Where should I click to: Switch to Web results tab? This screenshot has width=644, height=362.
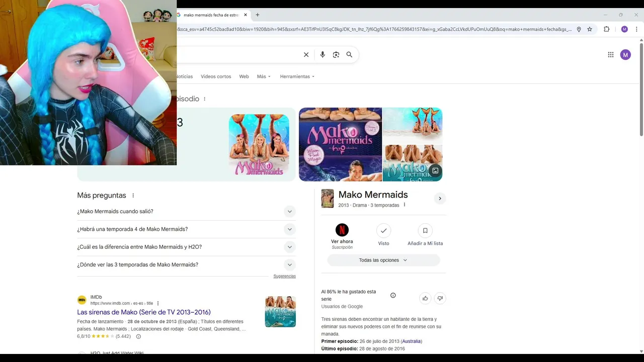[x=244, y=76]
